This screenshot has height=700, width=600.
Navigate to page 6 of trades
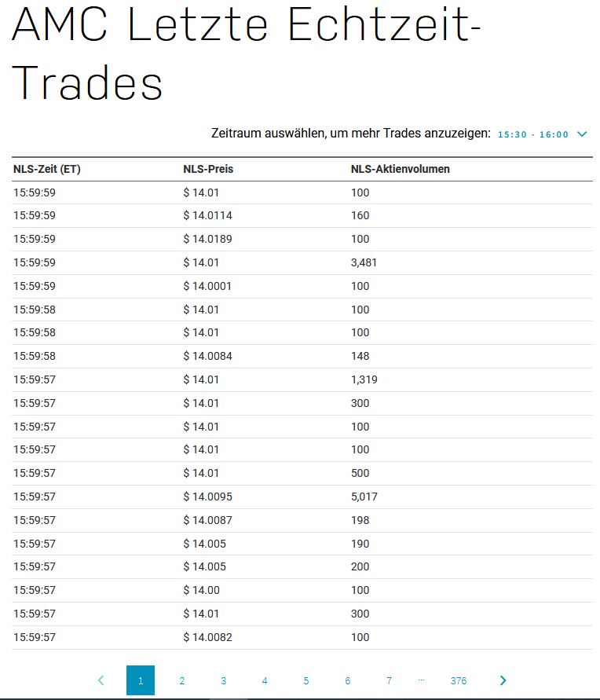tap(347, 680)
